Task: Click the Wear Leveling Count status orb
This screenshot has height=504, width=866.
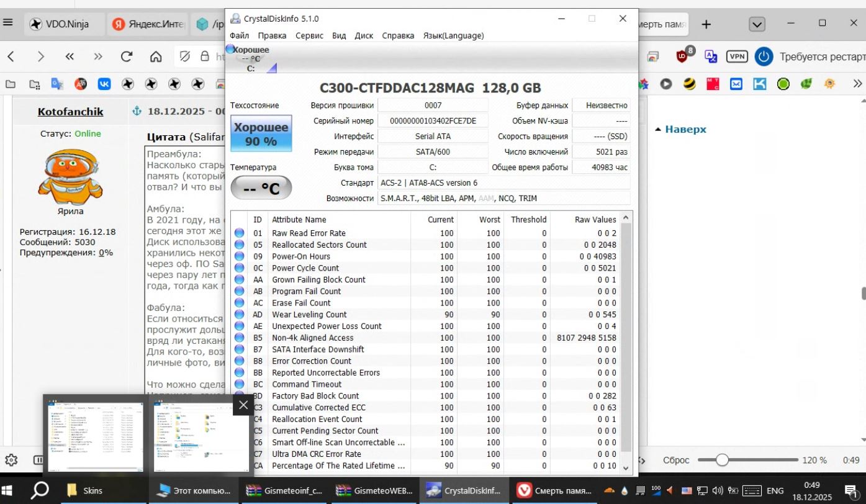Action: [x=239, y=315]
